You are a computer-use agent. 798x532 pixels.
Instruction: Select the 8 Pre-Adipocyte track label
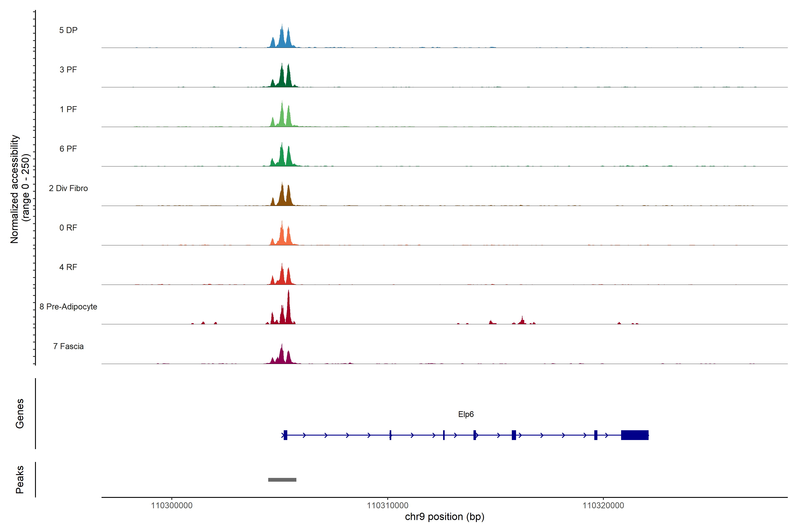point(68,307)
